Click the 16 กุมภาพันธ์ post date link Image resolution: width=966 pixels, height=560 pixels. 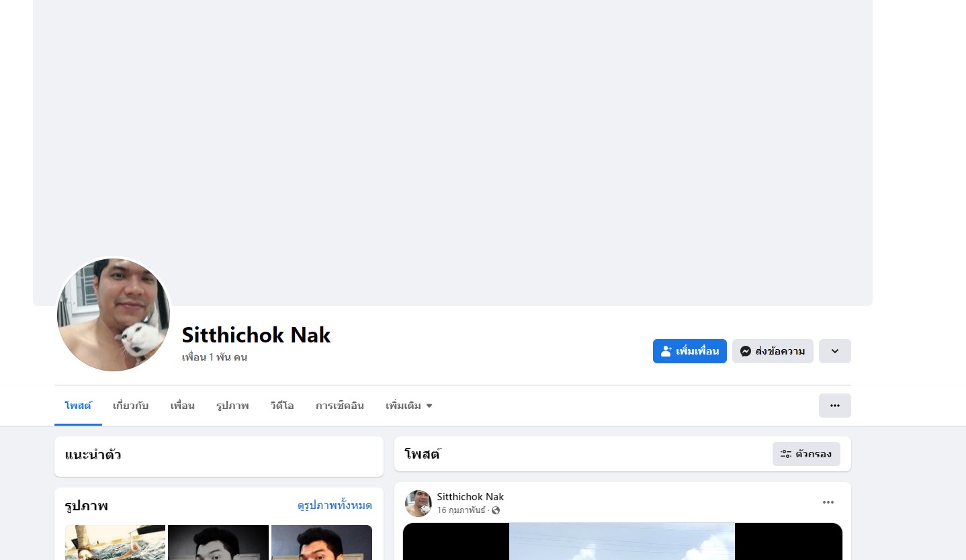point(461,510)
